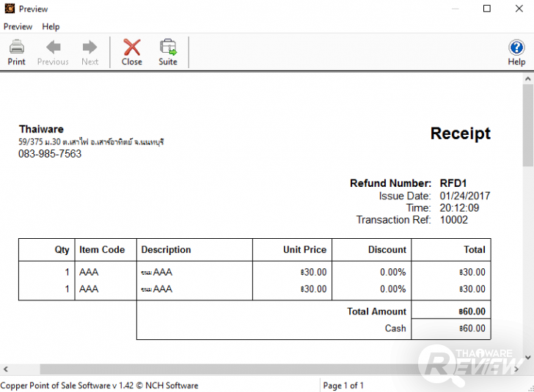Click the "Cash" payment label
The width and height of the screenshot is (534, 392).
point(395,328)
